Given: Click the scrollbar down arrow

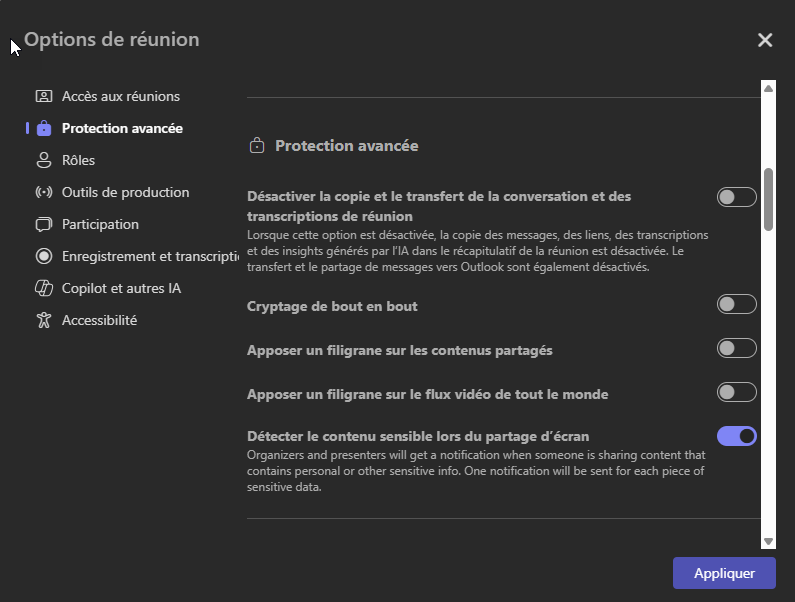Looking at the screenshot, I should click(x=768, y=541).
